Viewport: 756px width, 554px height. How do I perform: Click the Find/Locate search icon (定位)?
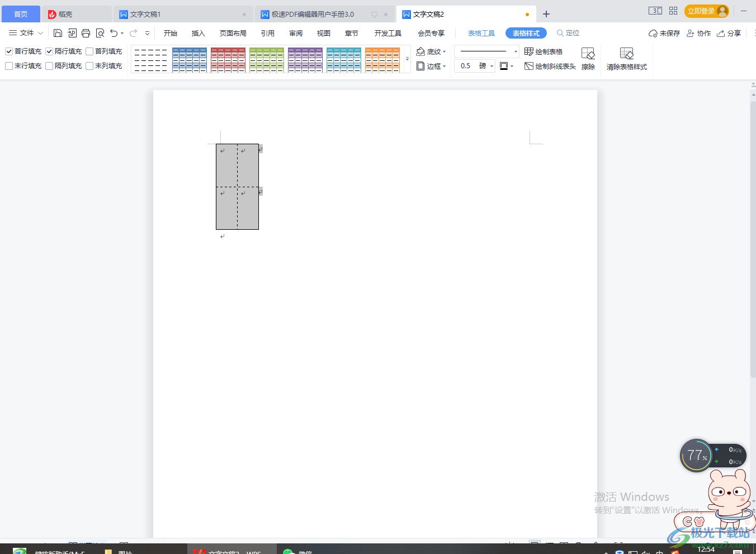coord(560,33)
